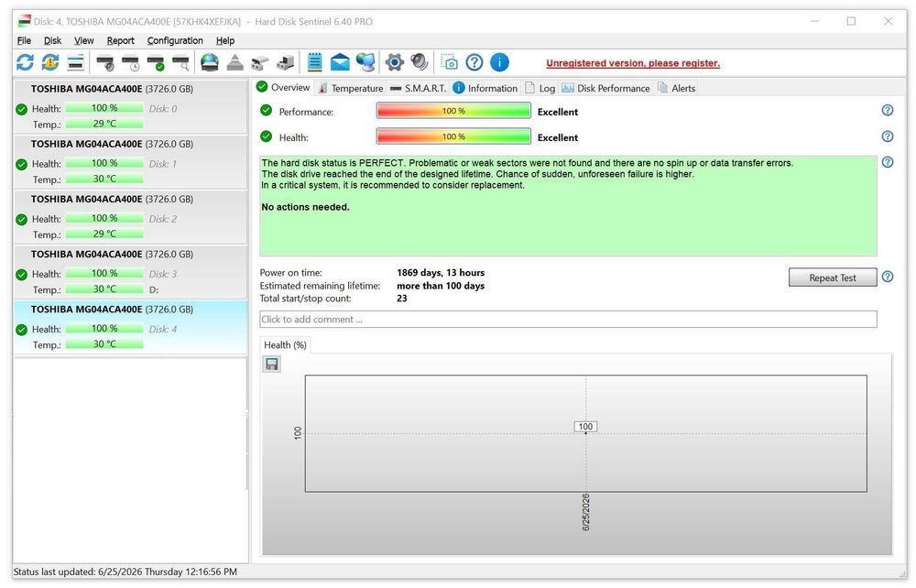The width and height of the screenshot is (916, 588).
Task: Switch to the Alerts tab
Action: click(x=677, y=88)
